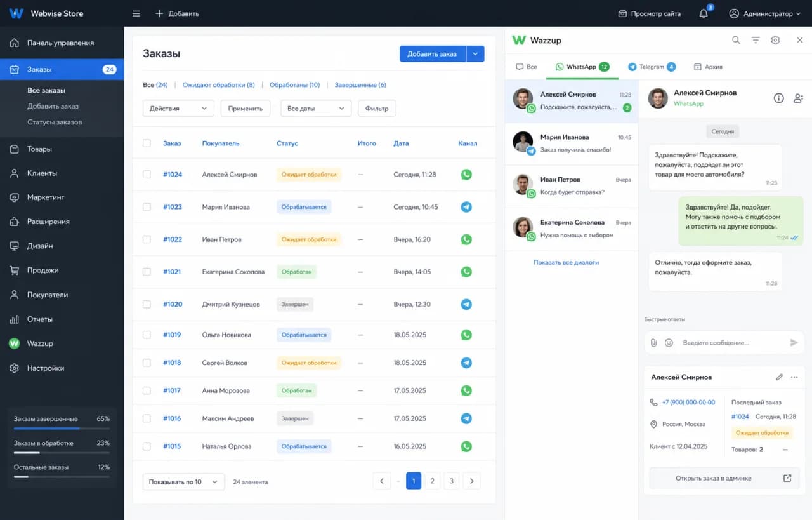Click the hamburger menu icon in top bar

click(136, 13)
